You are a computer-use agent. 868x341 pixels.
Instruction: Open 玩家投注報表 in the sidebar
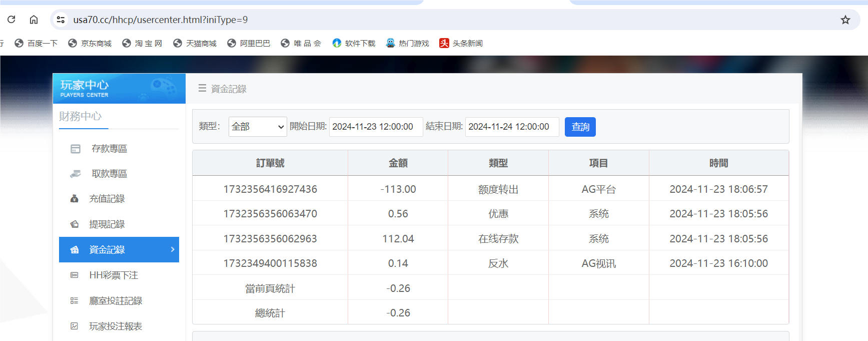[115, 326]
